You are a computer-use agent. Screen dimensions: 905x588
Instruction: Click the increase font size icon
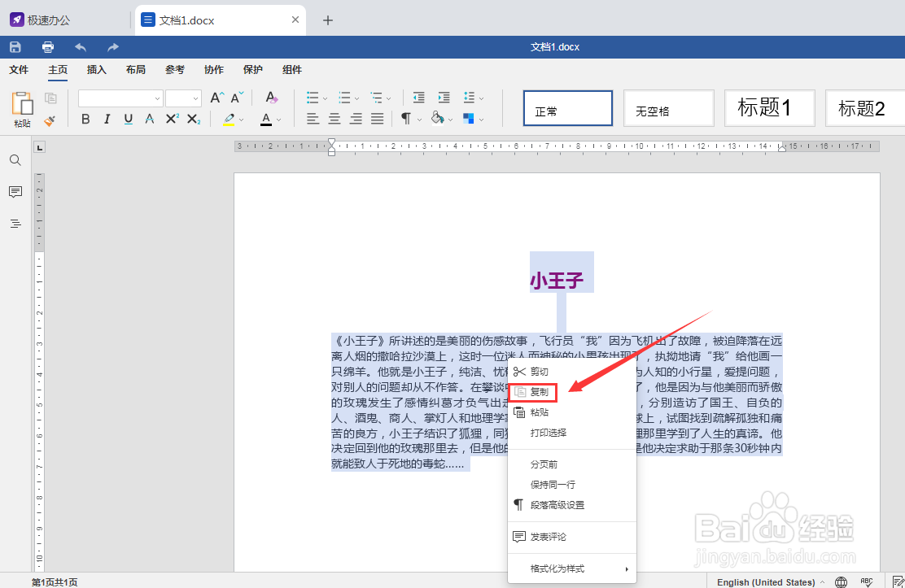[x=216, y=97]
